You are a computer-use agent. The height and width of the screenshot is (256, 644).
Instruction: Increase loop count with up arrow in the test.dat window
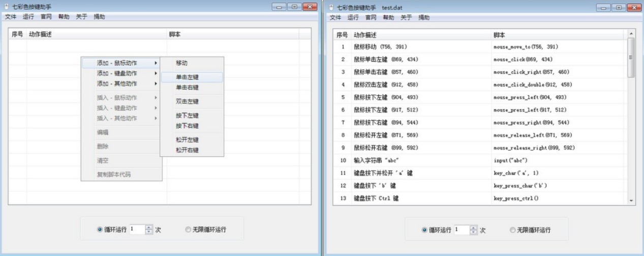[x=474, y=228]
